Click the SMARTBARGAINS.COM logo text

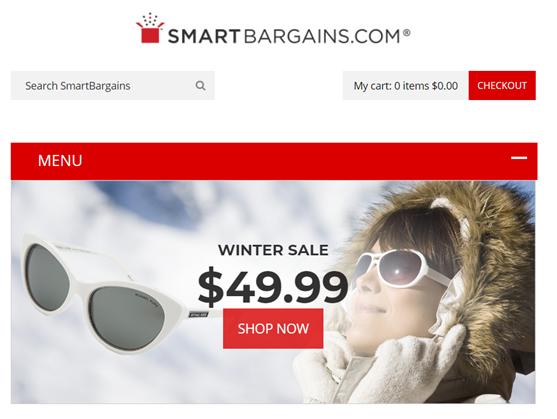289,36
